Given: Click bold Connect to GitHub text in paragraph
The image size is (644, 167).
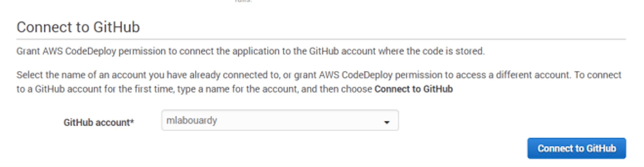Looking at the screenshot, I should coord(414,89).
